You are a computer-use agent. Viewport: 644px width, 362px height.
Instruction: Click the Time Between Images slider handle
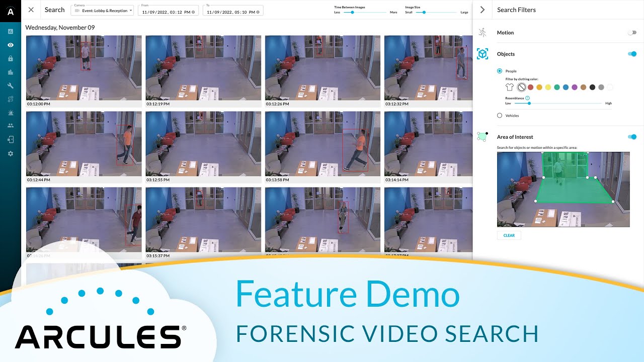[x=352, y=12]
